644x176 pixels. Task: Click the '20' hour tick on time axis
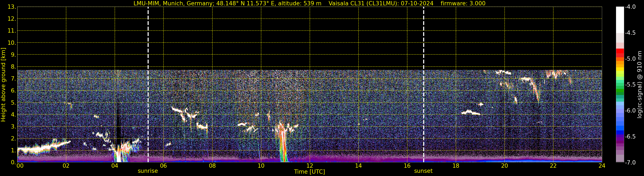pos(504,166)
